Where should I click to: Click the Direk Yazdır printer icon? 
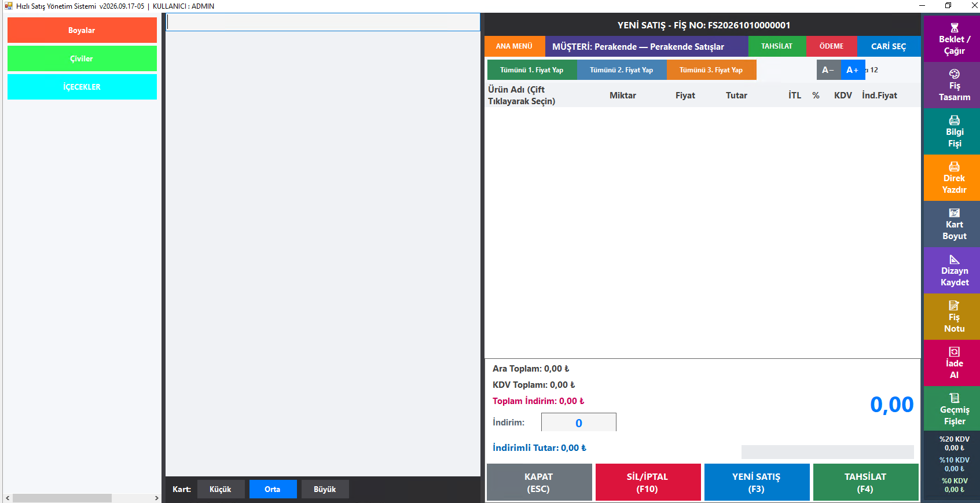955,167
